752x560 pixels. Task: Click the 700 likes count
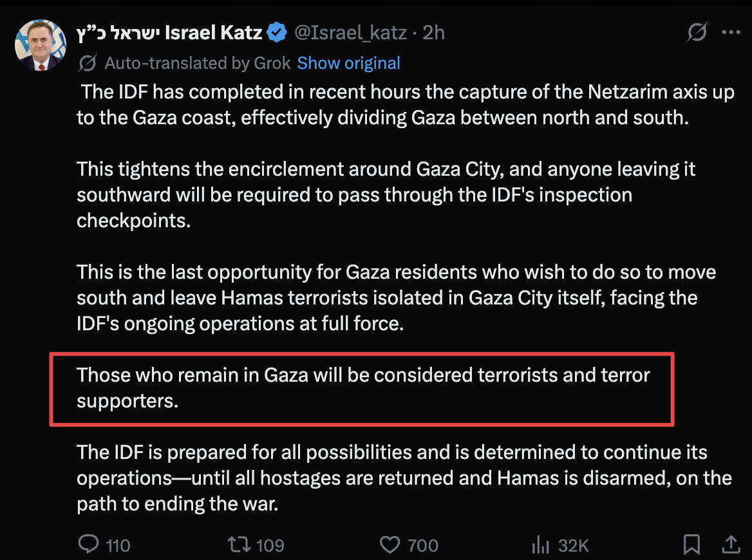423,546
